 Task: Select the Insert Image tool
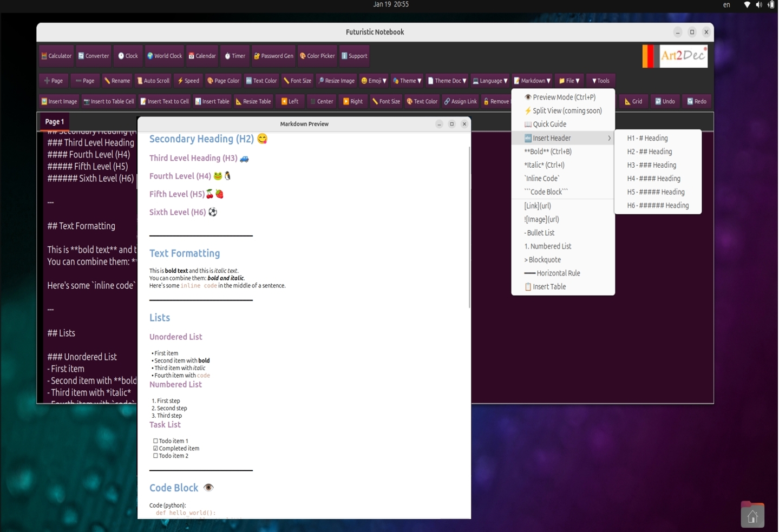point(59,101)
